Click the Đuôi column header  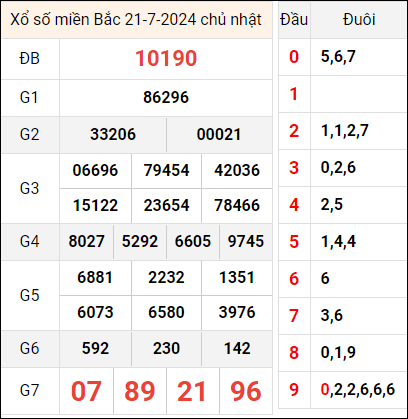pyautogui.click(x=359, y=20)
